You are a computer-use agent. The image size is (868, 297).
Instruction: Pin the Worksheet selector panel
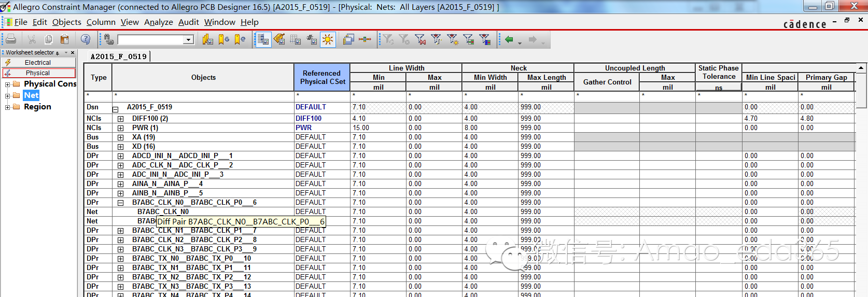pyautogui.click(x=58, y=52)
